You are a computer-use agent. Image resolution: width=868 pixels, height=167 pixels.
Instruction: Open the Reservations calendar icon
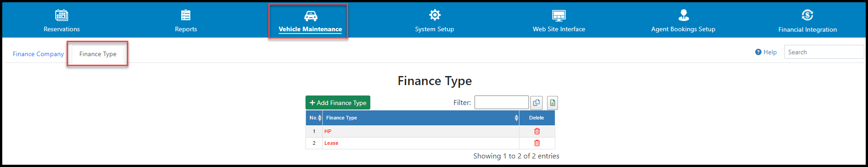click(62, 15)
